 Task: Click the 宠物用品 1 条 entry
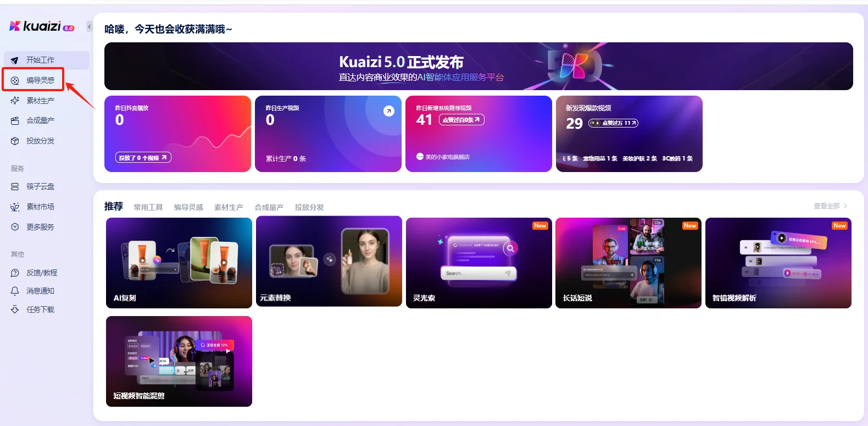[x=600, y=158]
